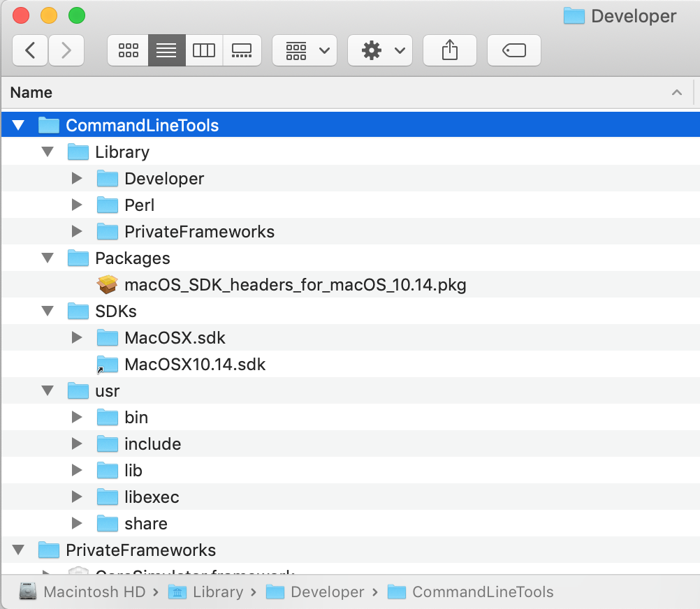The height and width of the screenshot is (609, 700).
Task: Open the Group By arrangement dropdown
Action: click(x=305, y=50)
